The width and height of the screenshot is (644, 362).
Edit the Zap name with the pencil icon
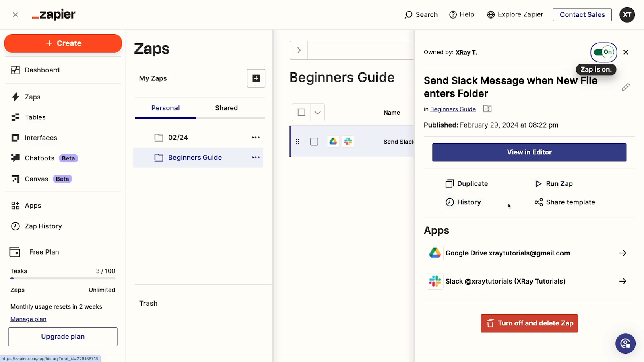(625, 87)
